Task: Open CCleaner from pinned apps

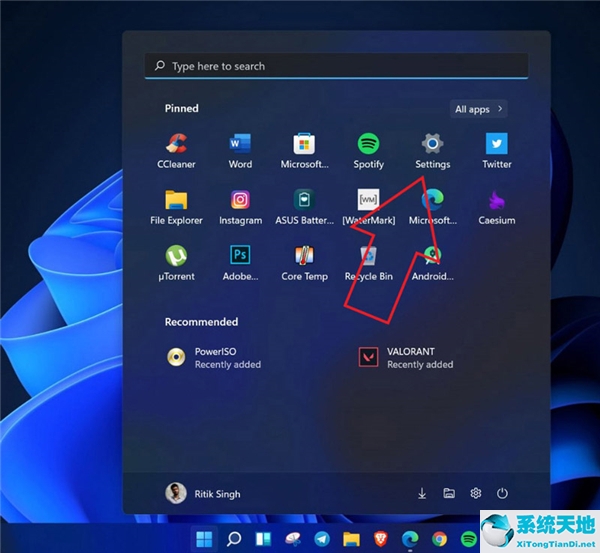Action: pyautogui.click(x=176, y=151)
